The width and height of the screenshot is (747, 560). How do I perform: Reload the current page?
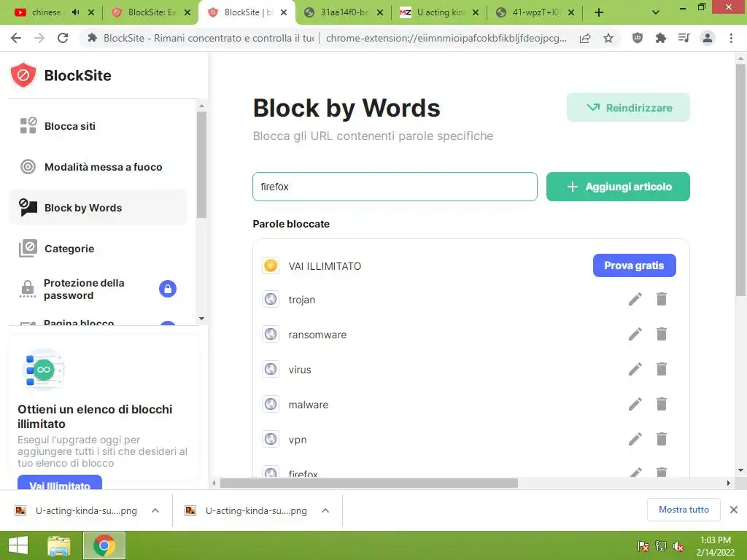pyautogui.click(x=63, y=38)
